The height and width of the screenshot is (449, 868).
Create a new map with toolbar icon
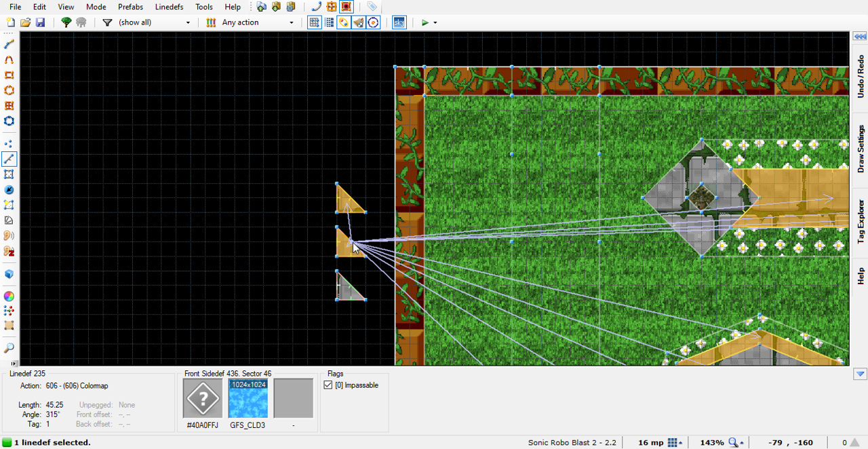point(10,22)
